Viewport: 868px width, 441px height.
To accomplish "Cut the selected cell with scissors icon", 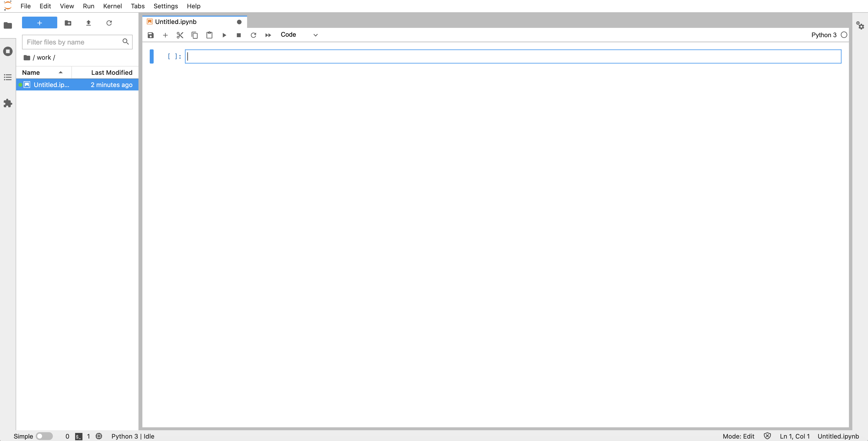I will click(x=180, y=35).
